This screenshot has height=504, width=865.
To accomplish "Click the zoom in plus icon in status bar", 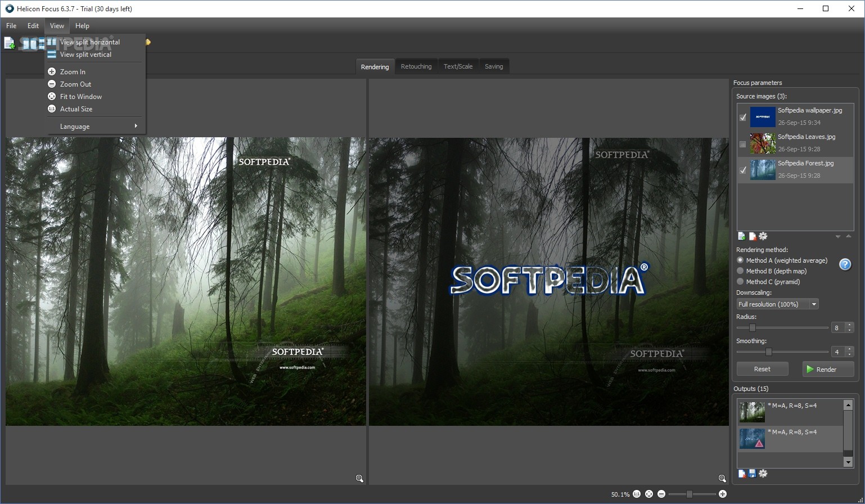I will [x=723, y=494].
